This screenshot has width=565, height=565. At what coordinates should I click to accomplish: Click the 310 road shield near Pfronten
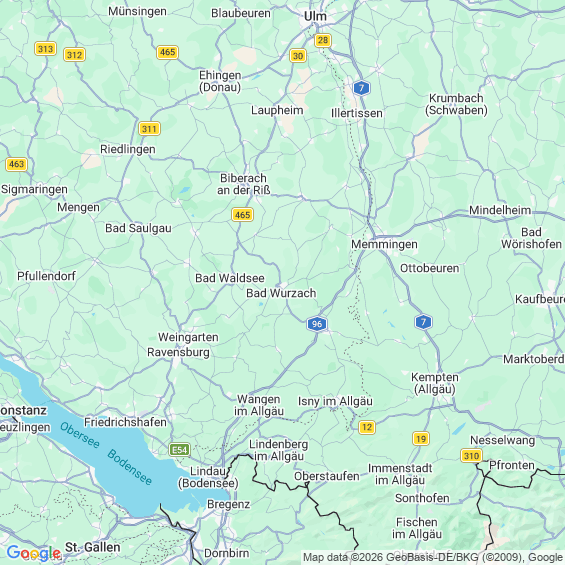(471, 456)
